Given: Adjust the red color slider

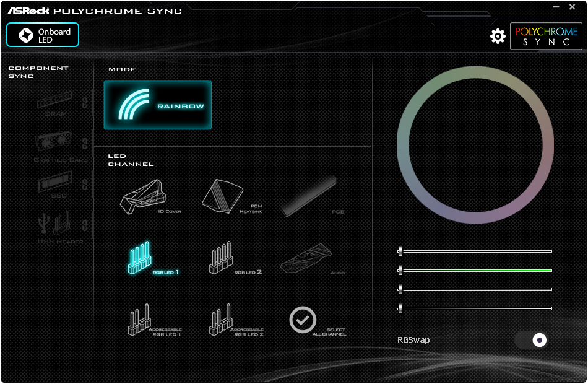Looking at the screenshot, I should (x=475, y=289).
